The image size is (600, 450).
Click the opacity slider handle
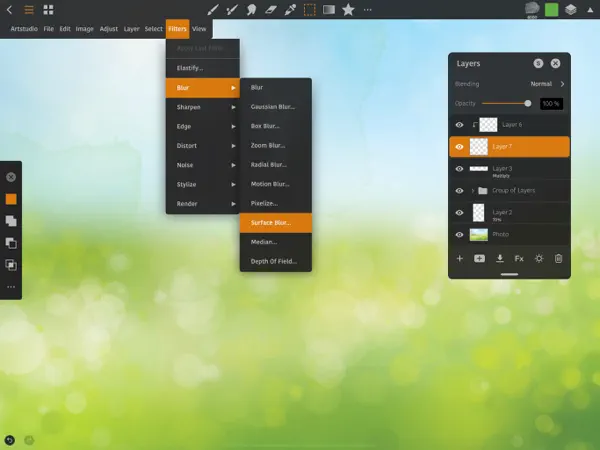(x=528, y=103)
